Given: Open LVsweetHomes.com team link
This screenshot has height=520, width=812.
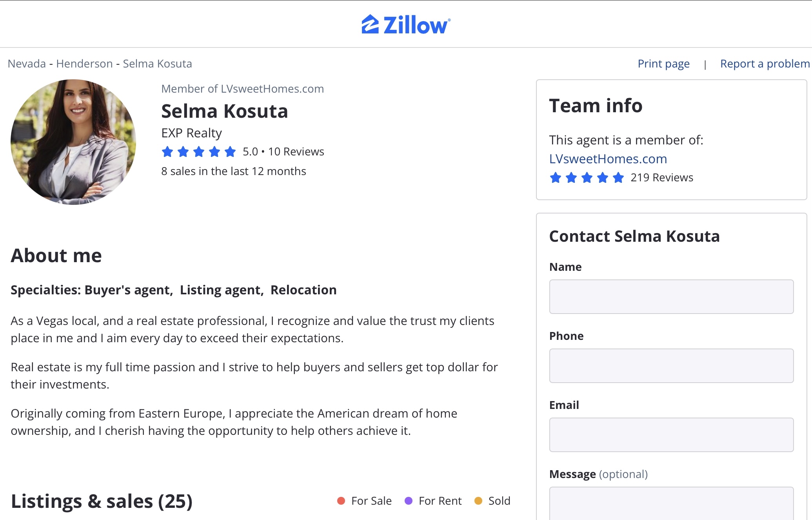Looking at the screenshot, I should click(x=608, y=159).
